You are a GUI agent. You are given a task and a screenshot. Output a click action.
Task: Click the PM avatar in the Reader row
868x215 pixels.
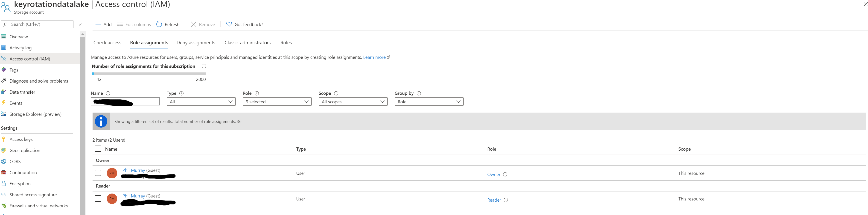coord(112,199)
